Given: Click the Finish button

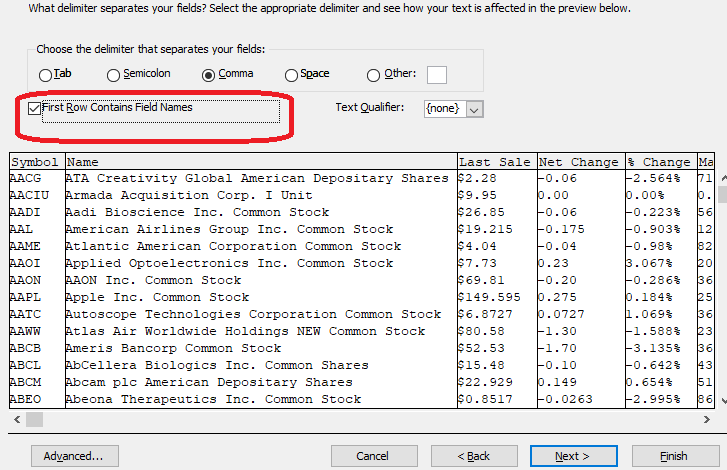Looking at the screenshot, I should click(676, 456).
